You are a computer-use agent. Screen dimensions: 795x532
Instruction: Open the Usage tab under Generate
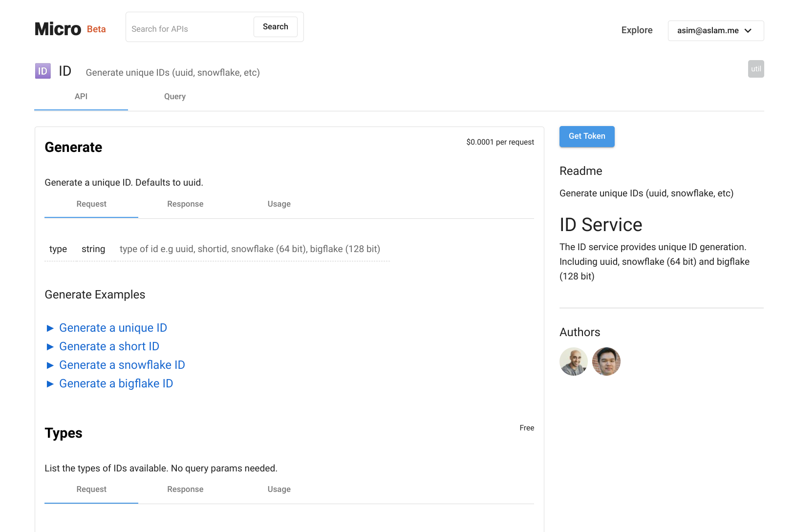279,204
